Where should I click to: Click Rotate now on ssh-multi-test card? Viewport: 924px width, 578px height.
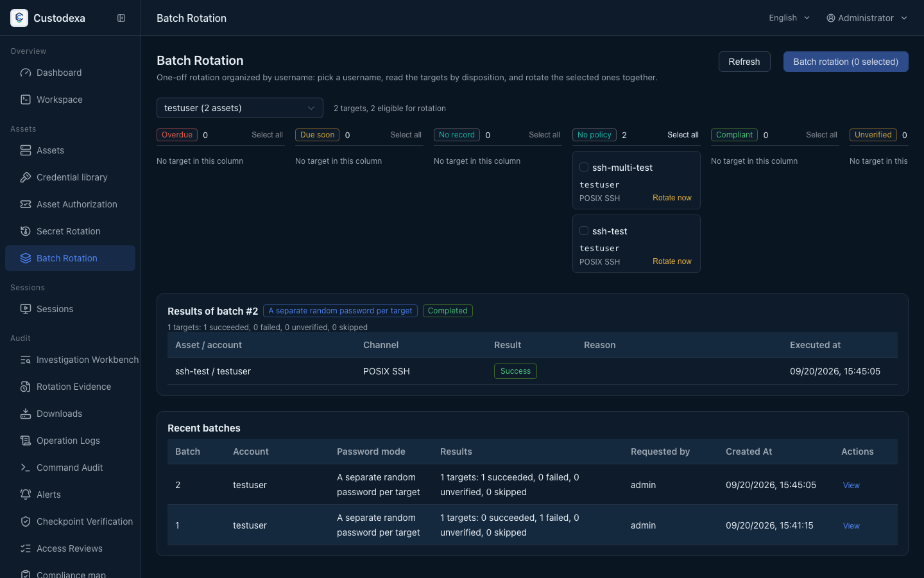[672, 198]
